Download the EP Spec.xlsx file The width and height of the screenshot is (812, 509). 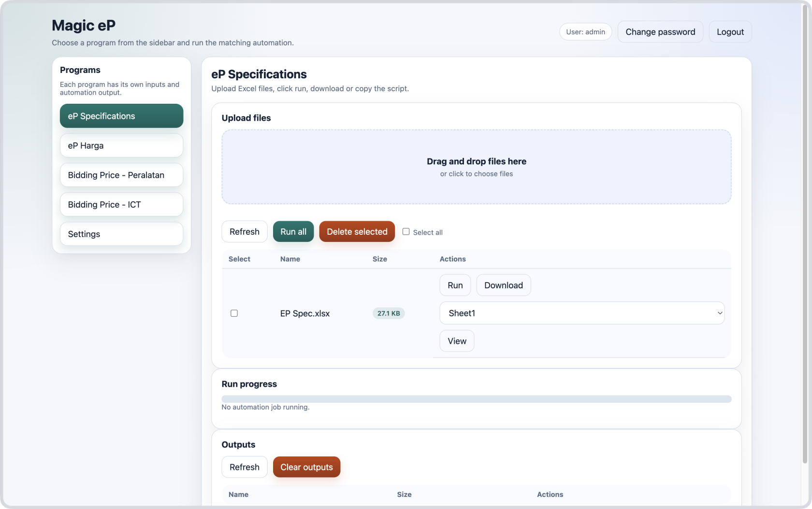[504, 285]
